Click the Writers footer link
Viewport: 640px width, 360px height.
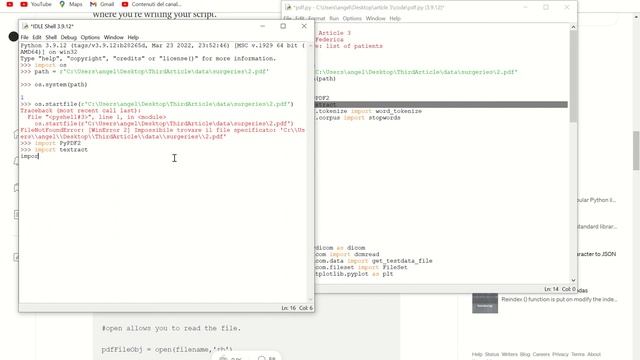pos(509,354)
